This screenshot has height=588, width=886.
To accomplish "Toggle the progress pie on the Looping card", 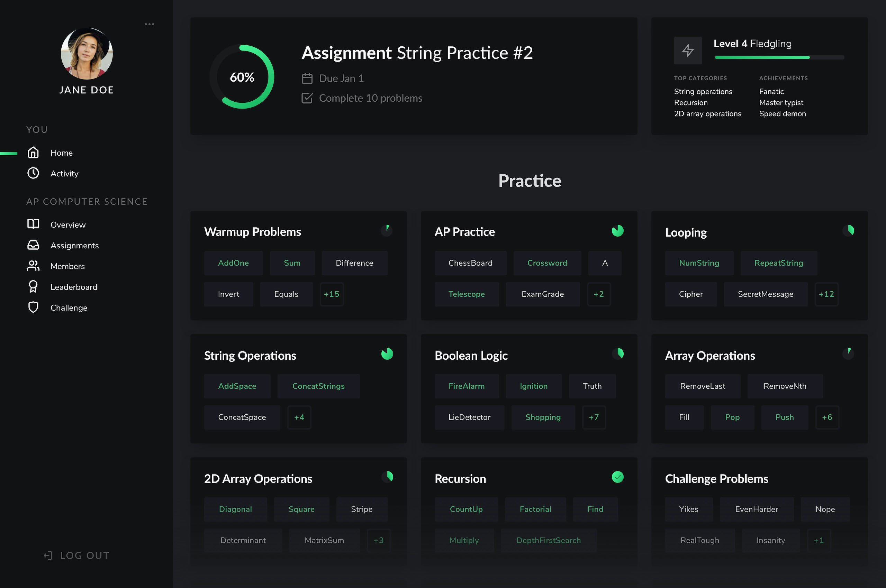I will pos(849,231).
